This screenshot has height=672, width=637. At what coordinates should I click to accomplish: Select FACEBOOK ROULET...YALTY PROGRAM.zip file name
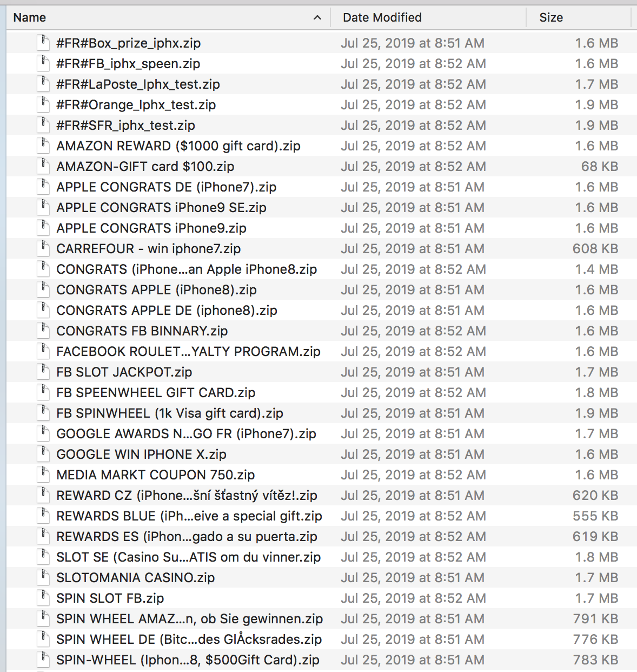click(x=188, y=351)
